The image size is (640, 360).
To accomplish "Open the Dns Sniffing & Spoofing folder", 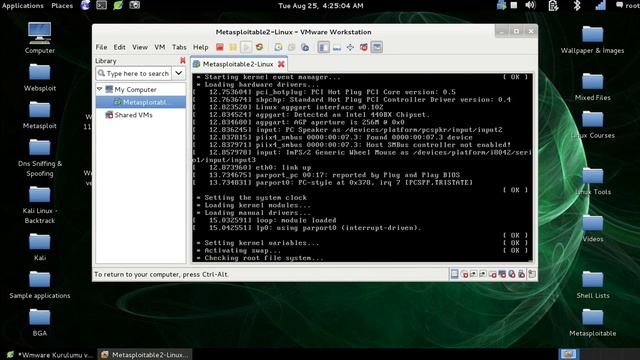I will pyautogui.click(x=40, y=158).
